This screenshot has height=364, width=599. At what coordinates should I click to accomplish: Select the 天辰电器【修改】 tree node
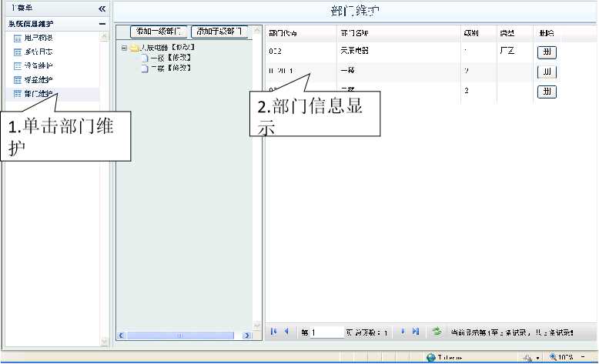(x=168, y=48)
